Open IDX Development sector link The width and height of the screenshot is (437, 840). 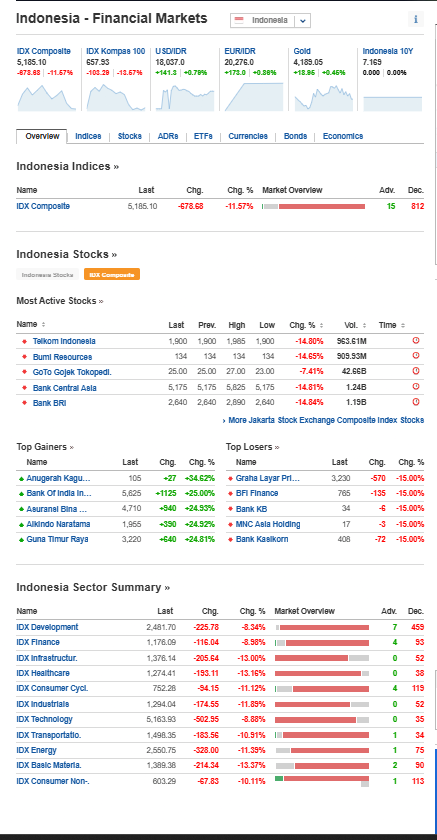47,627
